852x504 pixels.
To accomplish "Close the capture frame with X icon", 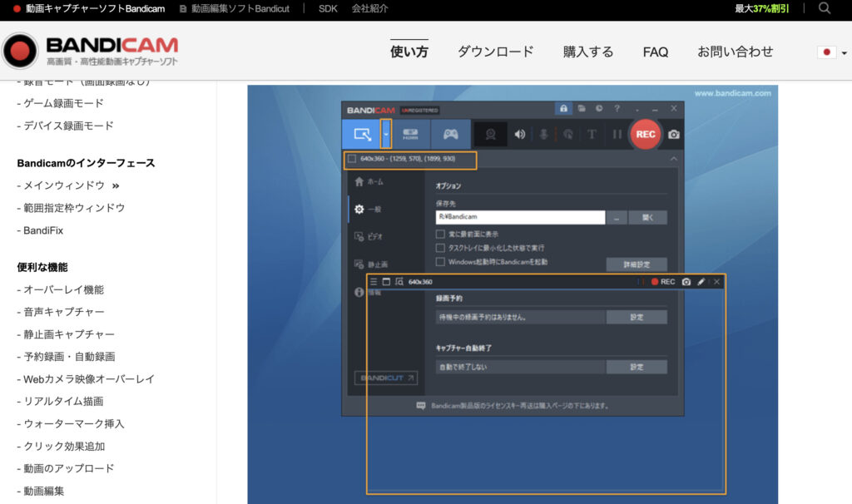I will point(716,282).
